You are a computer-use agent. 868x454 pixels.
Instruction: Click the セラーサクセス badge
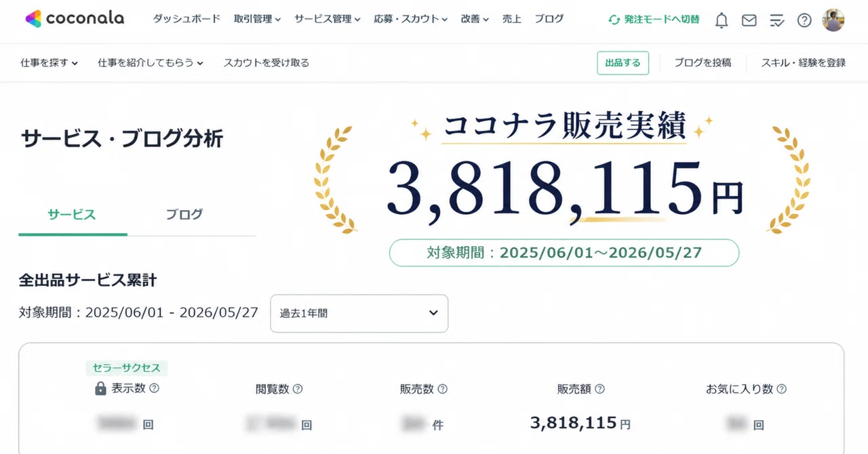click(x=127, y=368)
